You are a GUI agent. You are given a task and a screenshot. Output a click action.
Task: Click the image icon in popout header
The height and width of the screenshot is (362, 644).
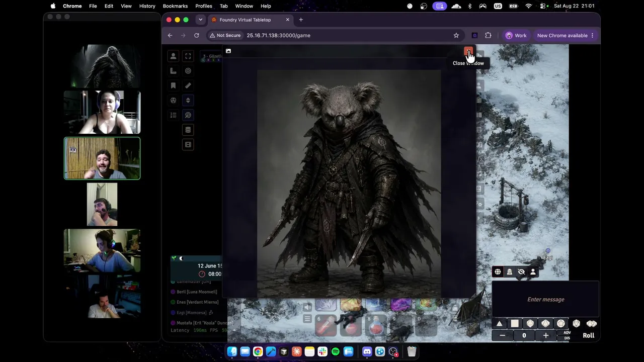[228, 51]
